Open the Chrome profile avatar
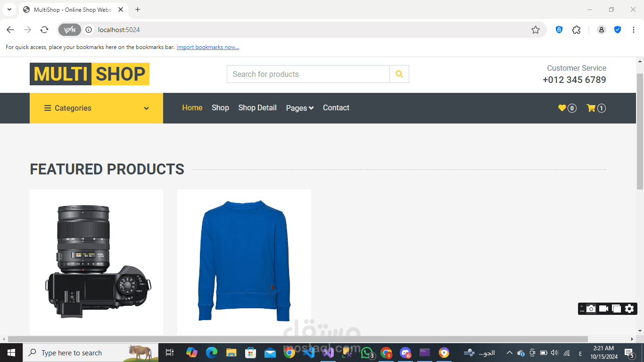 point(602,30)
